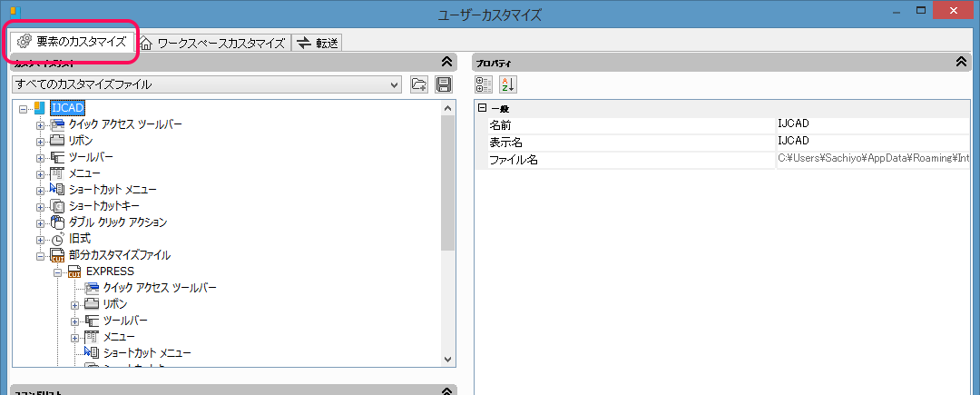Click the first リボン folder icon

click(57, 141)
